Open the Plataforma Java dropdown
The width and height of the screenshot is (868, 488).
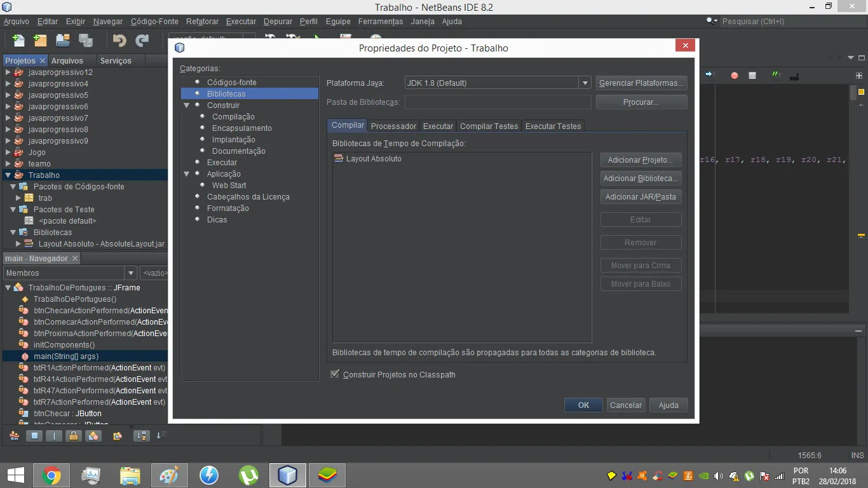coord(585,83)
